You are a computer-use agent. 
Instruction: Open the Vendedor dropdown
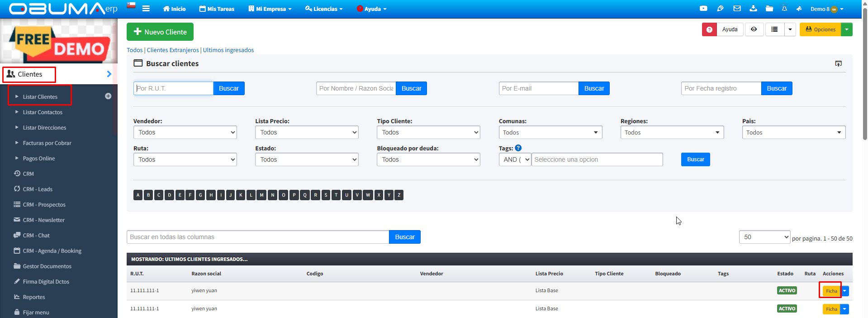coord(185,132)
